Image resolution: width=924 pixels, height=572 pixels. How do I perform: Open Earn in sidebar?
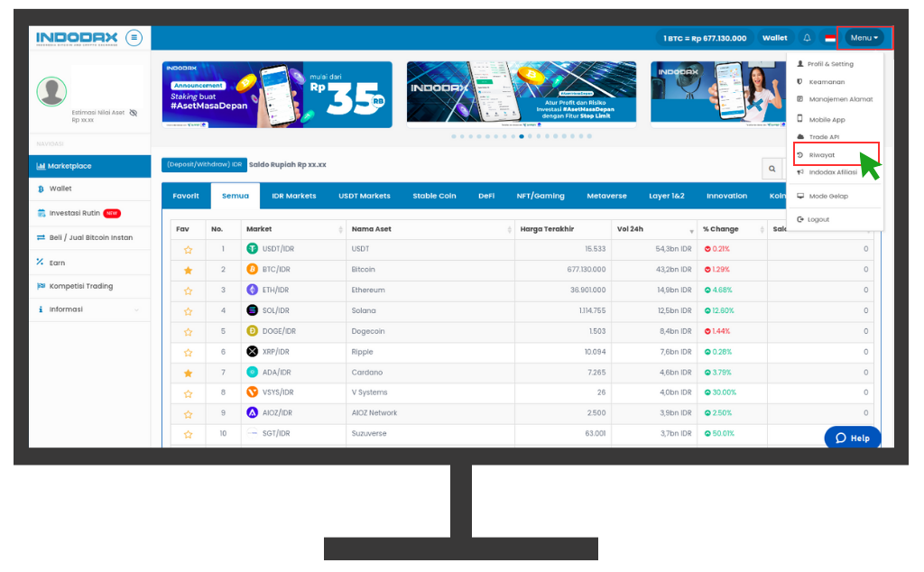[89, 263]
